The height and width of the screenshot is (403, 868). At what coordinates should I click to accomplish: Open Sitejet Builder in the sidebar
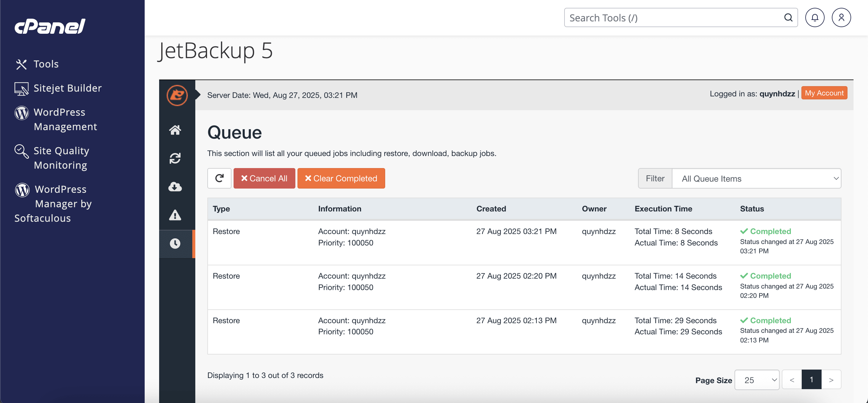tap(68, 88)
